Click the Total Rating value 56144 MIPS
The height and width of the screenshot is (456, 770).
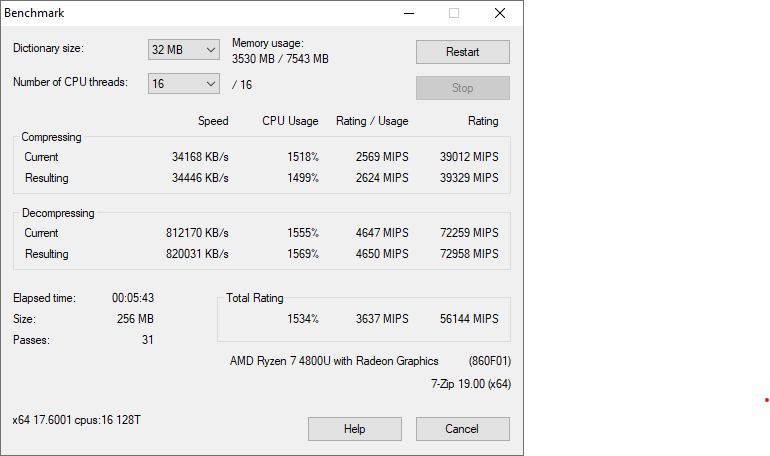tap(468, 319)
